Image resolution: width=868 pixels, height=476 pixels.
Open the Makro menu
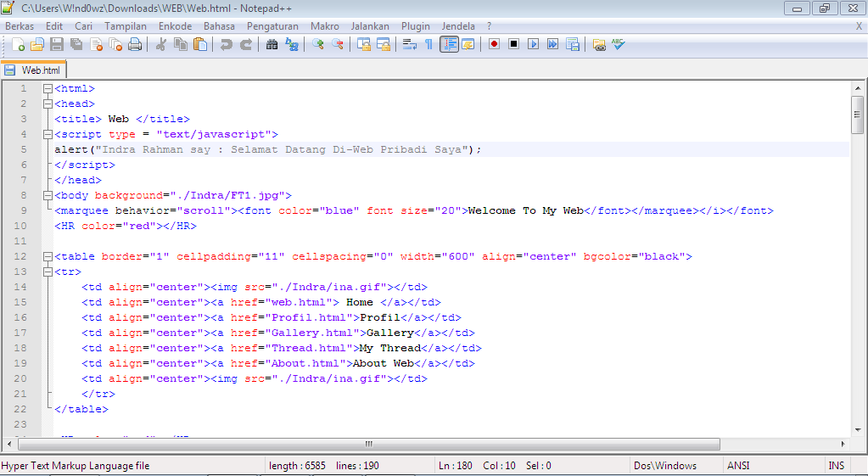click(x=325, y=26)
